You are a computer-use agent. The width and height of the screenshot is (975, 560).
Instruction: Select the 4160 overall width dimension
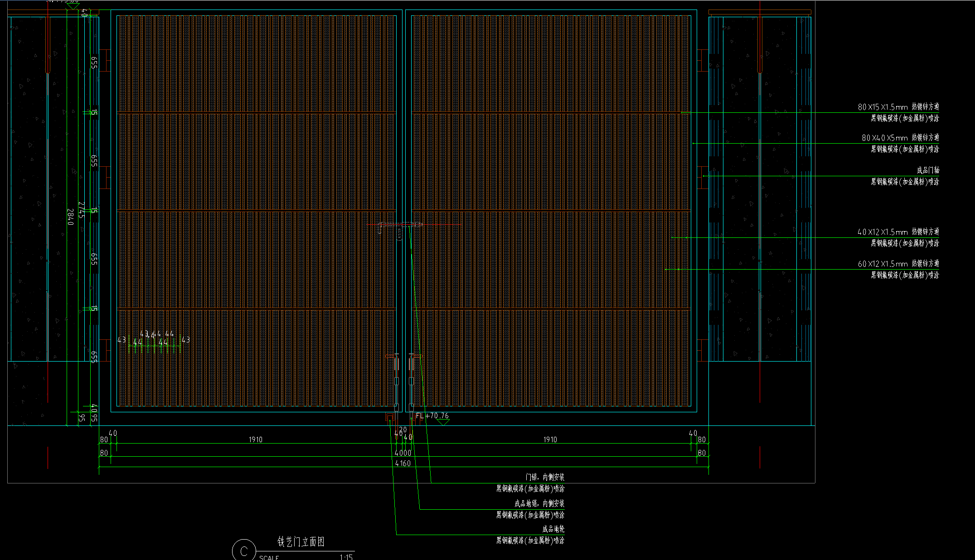pos(403,463)
